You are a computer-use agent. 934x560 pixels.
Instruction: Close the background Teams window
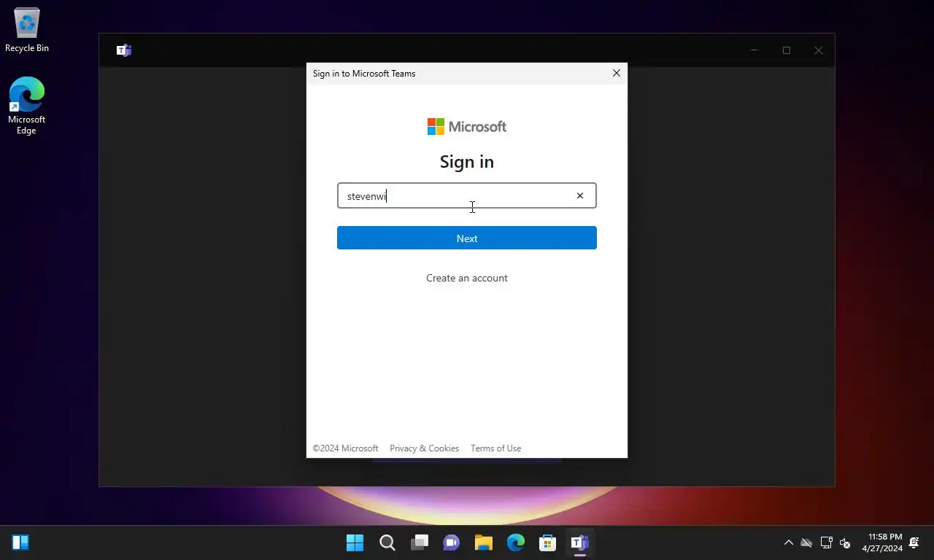coord(819,50)
